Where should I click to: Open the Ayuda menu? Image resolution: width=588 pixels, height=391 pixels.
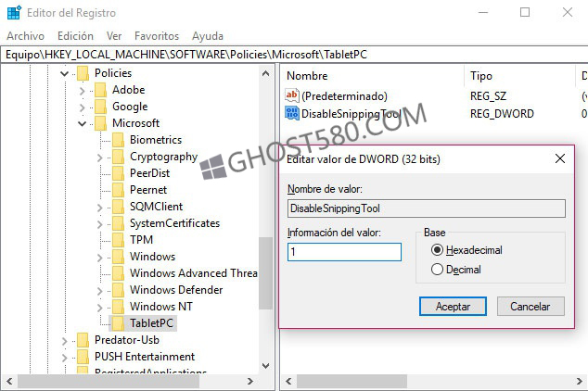click(x=208, y=36)
